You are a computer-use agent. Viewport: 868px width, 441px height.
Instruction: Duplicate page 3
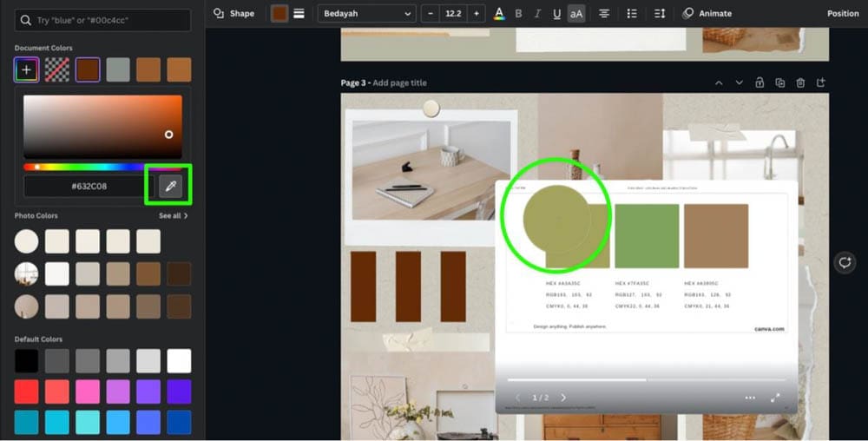pyautogui.click(x=779, y=83)
